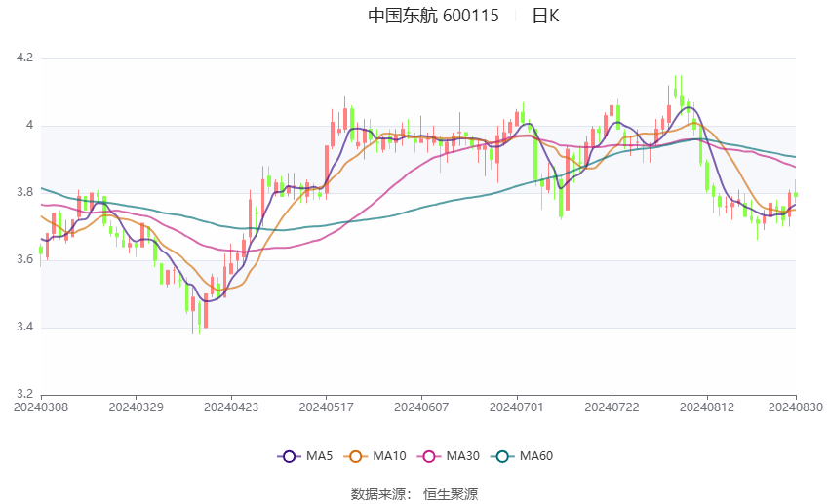This screenshot has width=829, height=504.
Task: Select the 20240329 date on the x-axis
Action: coord(136,407)
